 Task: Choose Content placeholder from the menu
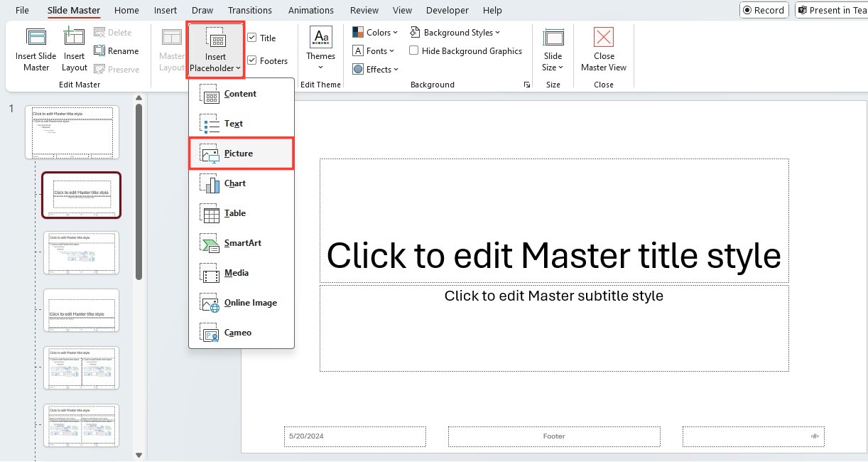tap(242, 94)
